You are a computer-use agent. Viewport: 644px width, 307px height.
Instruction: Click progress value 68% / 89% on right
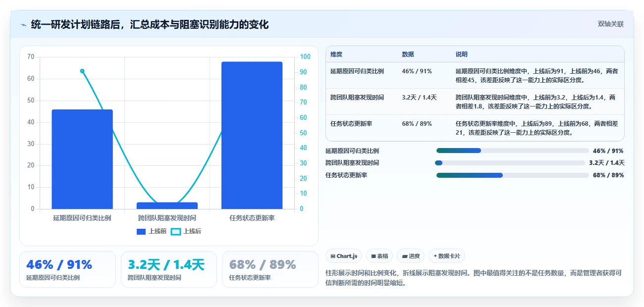pos(608,175)
